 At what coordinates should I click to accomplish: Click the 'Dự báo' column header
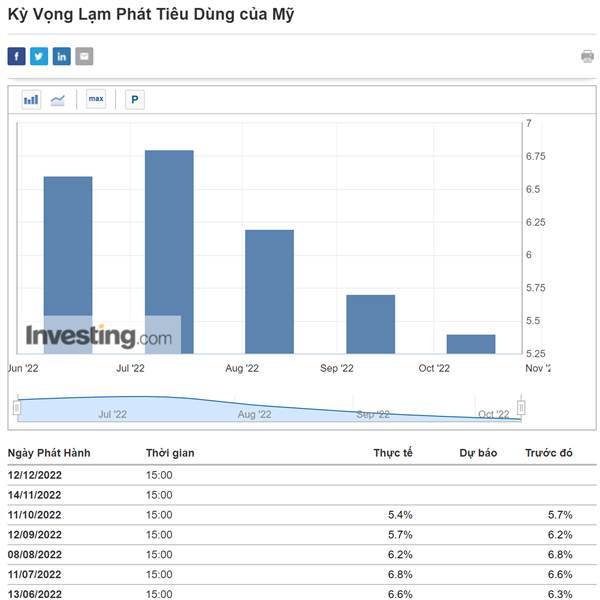478,453
